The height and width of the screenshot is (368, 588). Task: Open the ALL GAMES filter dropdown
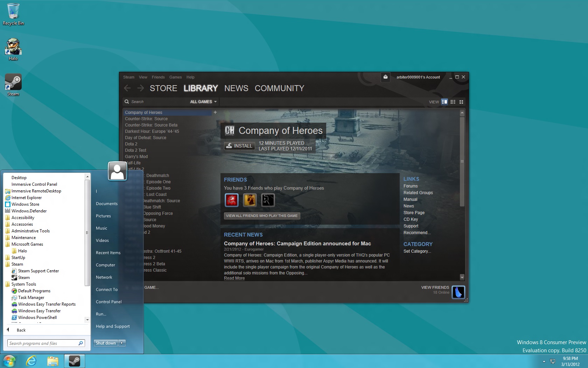click(203, 102)
